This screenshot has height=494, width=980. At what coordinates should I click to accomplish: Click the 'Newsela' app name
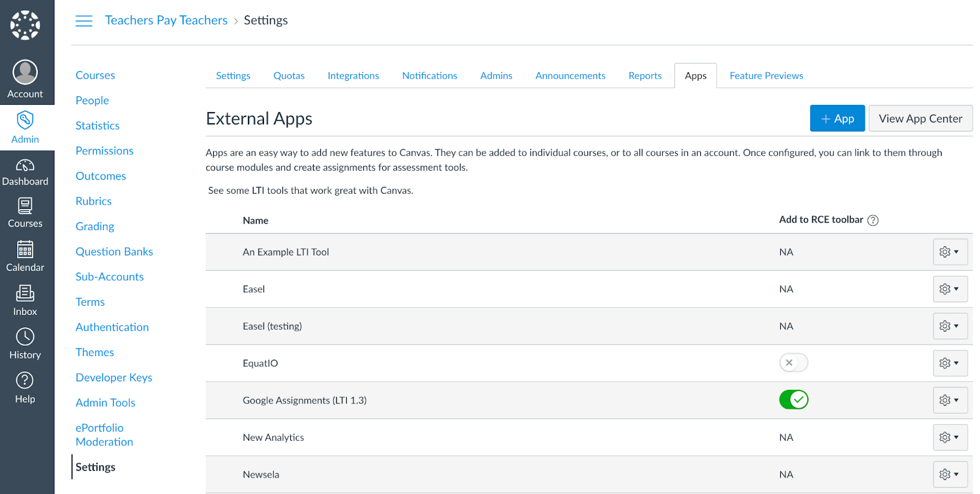[261, 474]
